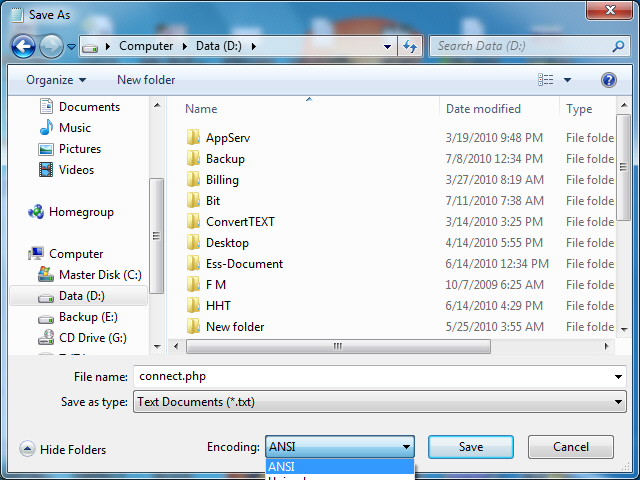The image size is (640, 480).
Task: Click the Refresh button beside address bar
Action: click(x=410, y=47)
